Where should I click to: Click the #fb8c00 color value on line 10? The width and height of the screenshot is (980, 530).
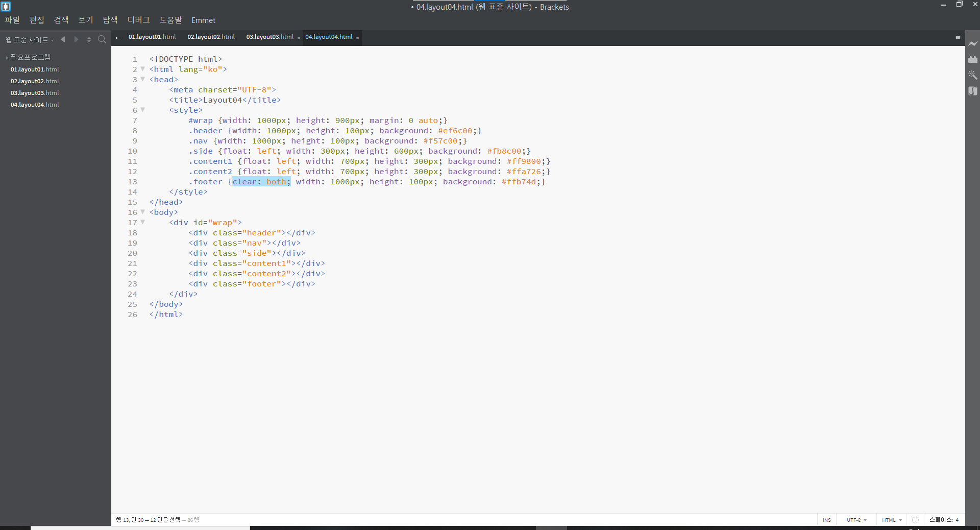tap(504, 151)
